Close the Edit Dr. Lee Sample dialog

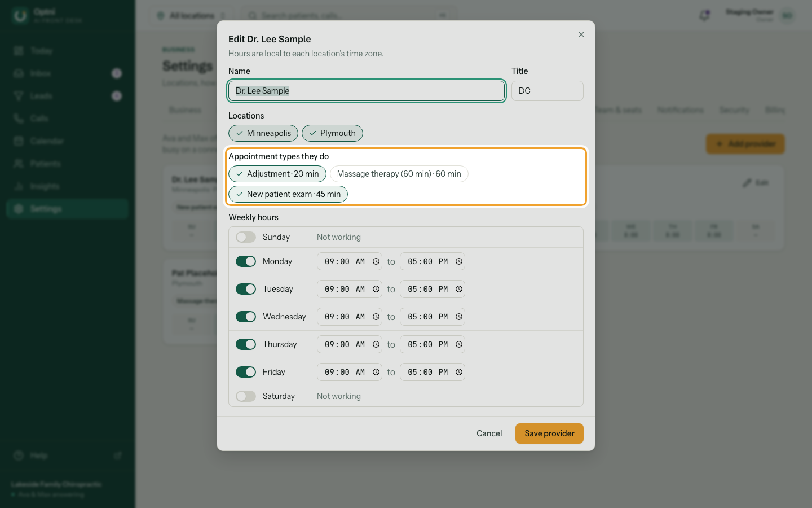pyautogui.click(x=581, y=34)
